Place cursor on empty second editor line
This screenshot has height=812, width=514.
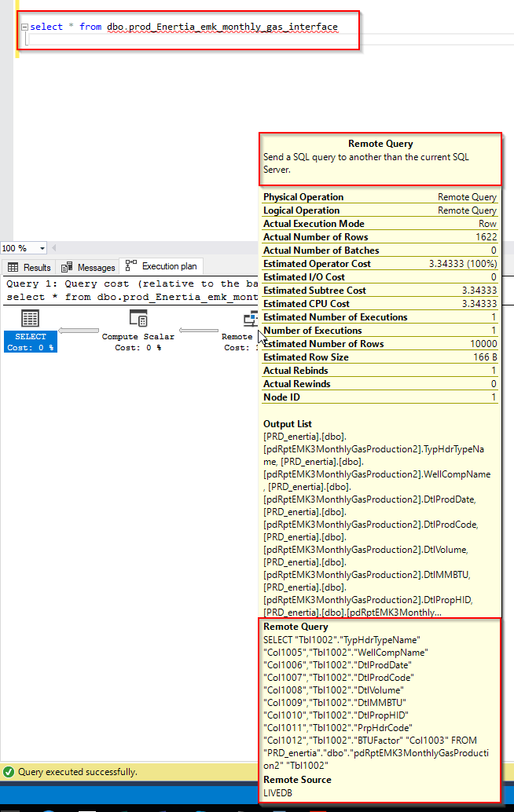tap(157, 39)
